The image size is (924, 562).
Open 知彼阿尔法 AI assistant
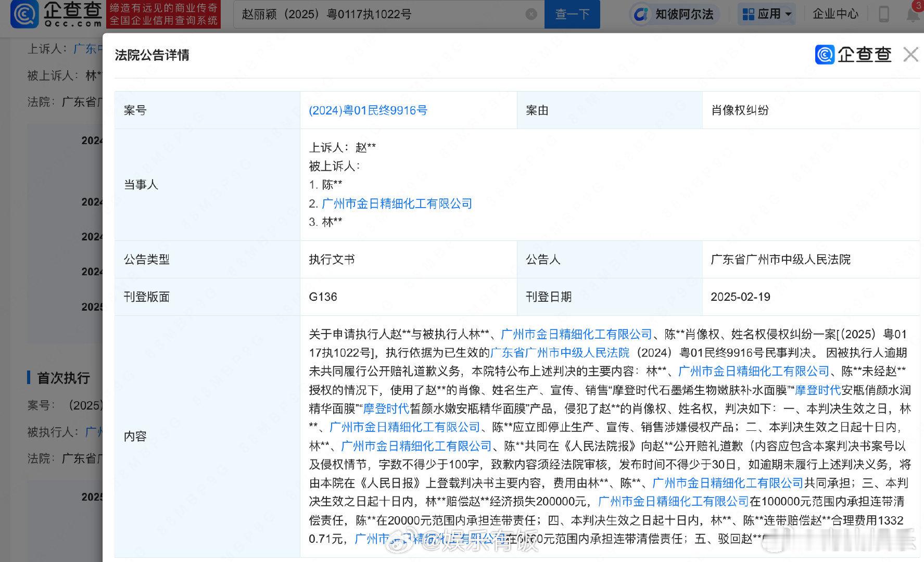(674, 14)
